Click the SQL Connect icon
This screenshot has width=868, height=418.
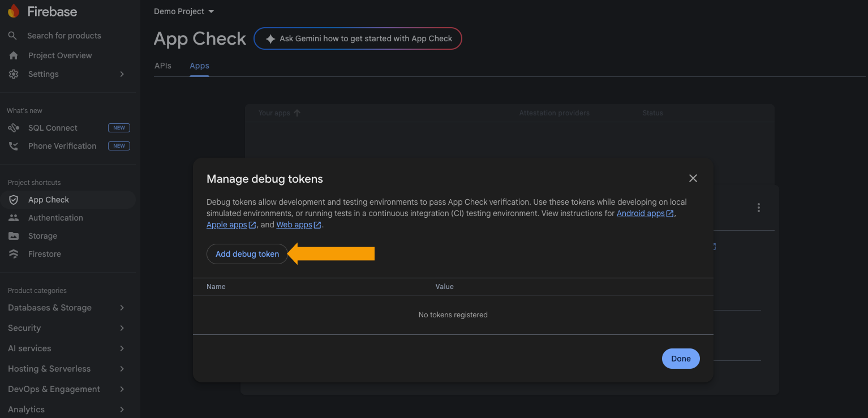(x=14, y=128)
